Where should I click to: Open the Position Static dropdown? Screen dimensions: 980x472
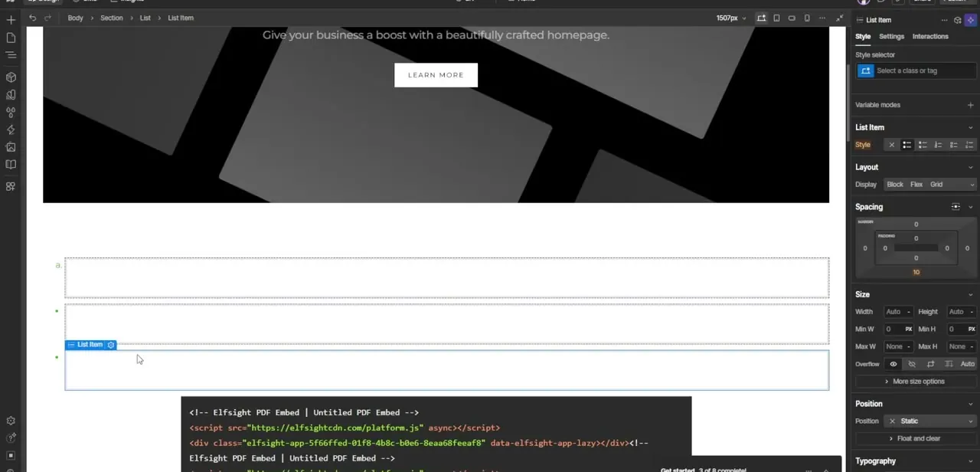click(x=931, y=421)
